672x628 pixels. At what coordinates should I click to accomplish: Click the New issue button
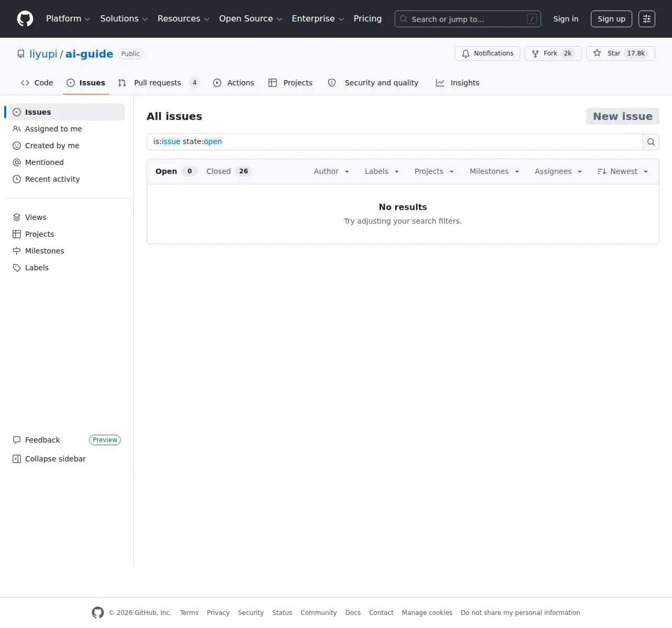[x=623, y=116]
